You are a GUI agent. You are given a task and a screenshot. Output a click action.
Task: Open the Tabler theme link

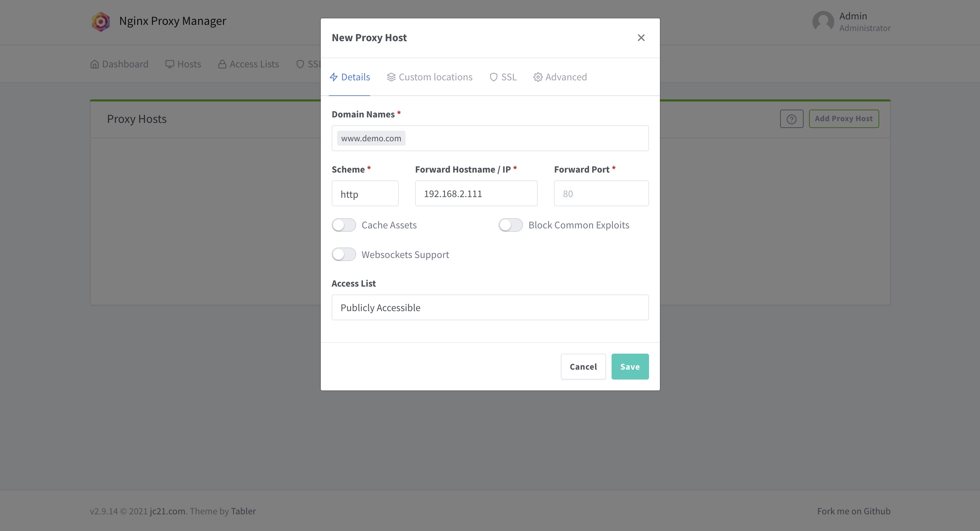pos(243,511)
